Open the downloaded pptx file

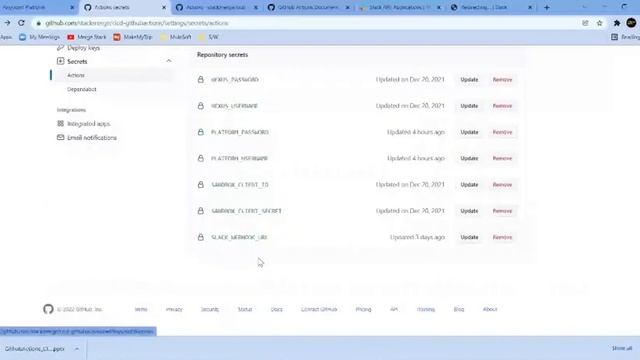point(35,349)
